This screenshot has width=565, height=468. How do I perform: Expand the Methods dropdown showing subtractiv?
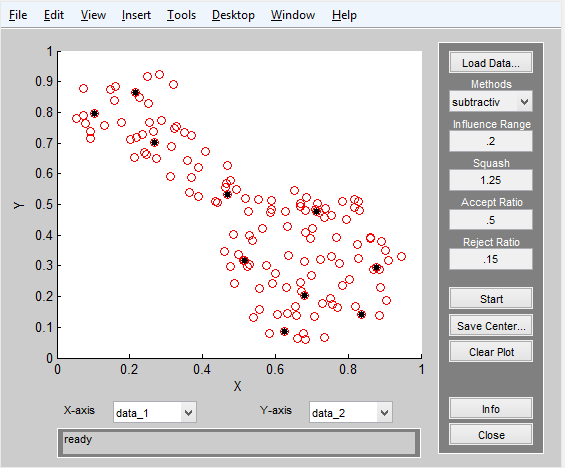(491, 102)
